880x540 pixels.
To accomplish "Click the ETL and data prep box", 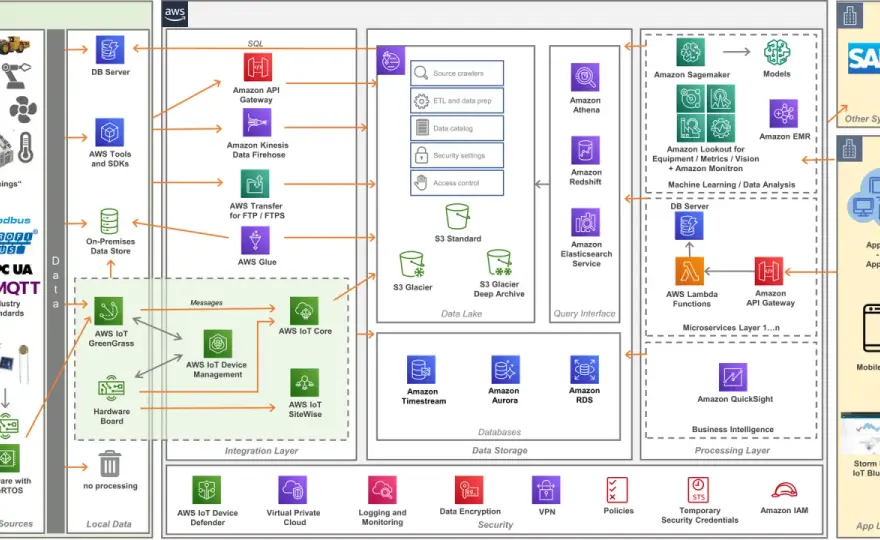I will (x=457, y=100).
